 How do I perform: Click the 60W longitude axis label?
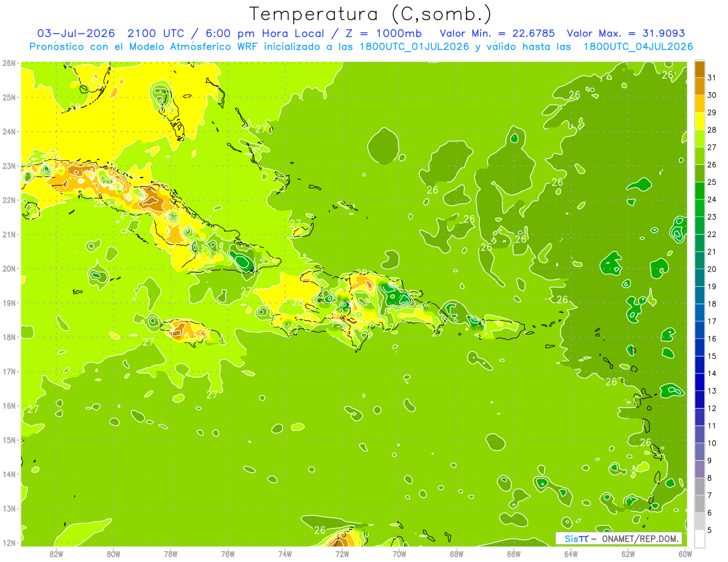click(x=685, y=554)
